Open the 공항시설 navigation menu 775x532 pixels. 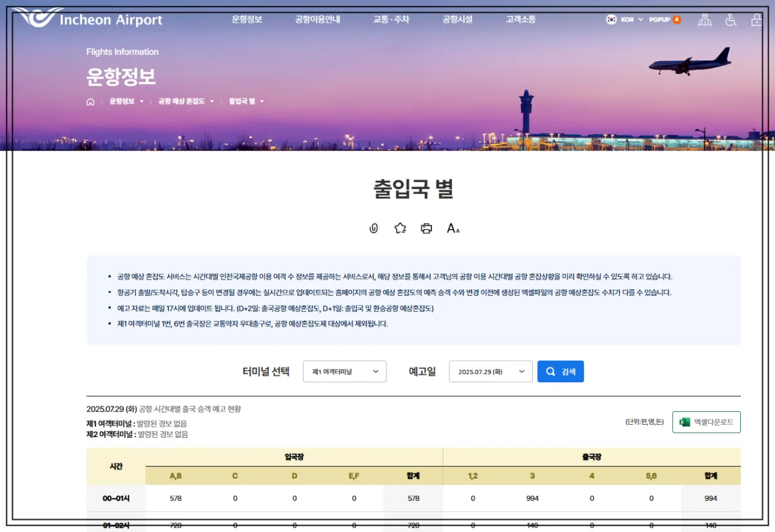[458, 19]
